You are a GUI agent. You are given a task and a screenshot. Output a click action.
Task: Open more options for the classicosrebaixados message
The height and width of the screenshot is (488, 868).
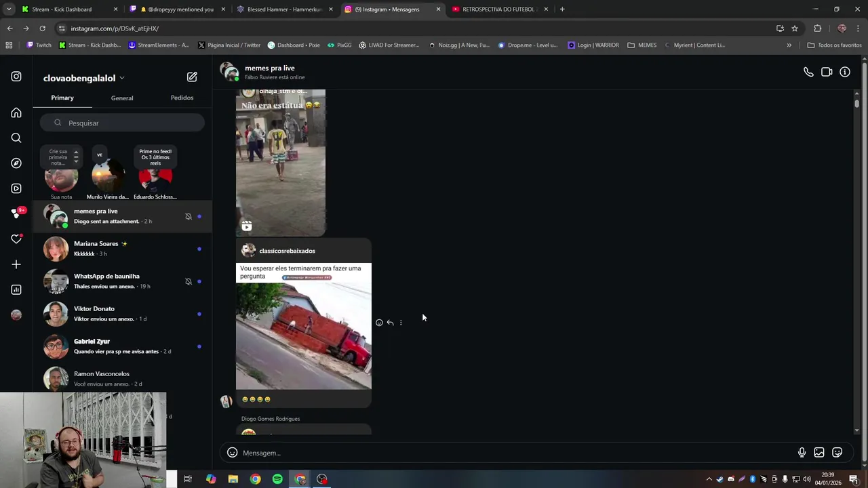(x=401, y=323)
